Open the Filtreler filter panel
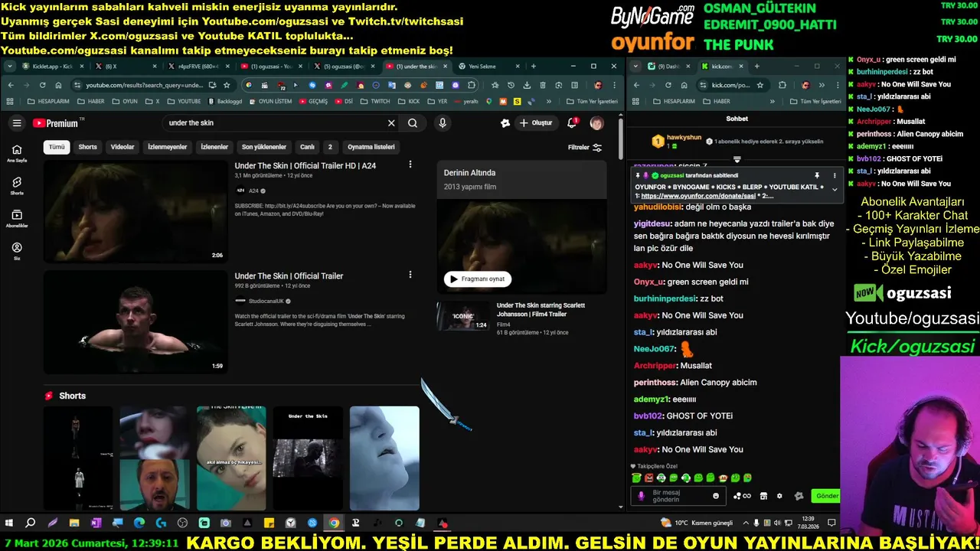Screen dimensions: 980x551 pyautogui.click(x=585, y=147)
